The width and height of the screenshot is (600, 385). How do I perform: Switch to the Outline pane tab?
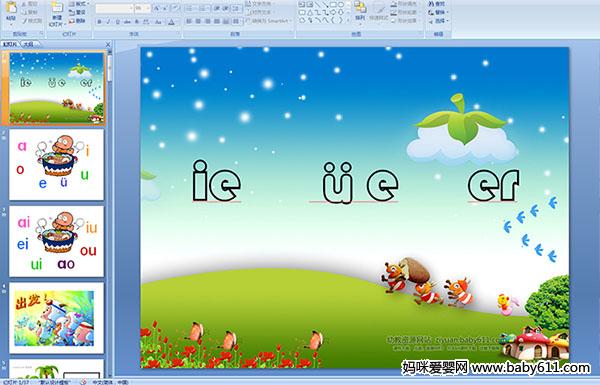29,44
